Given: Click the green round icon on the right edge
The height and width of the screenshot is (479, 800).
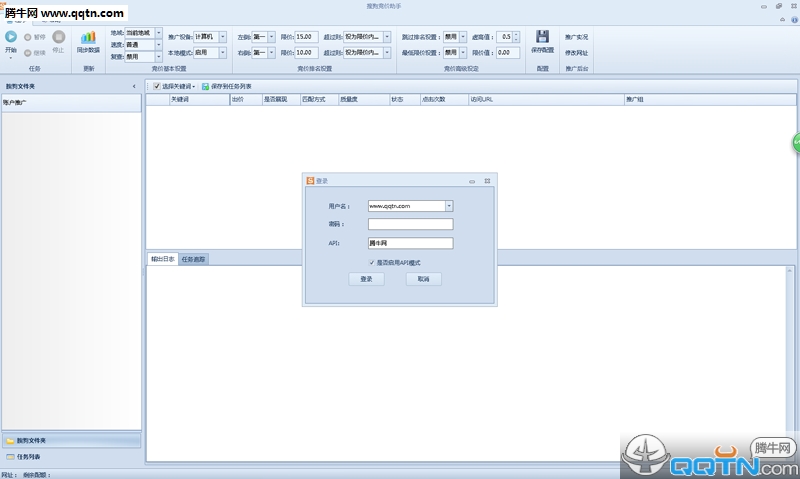Looking at the screenshot, I should point(796,143).
